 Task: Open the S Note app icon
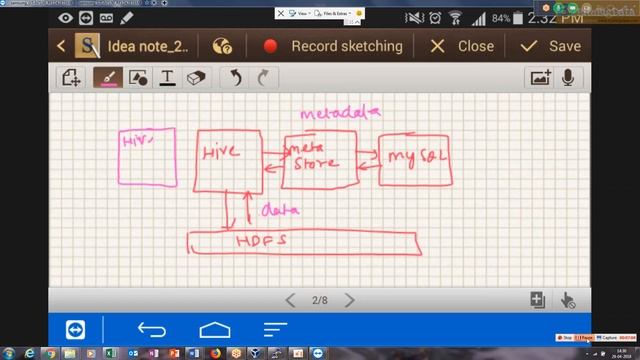pos(87,46)
